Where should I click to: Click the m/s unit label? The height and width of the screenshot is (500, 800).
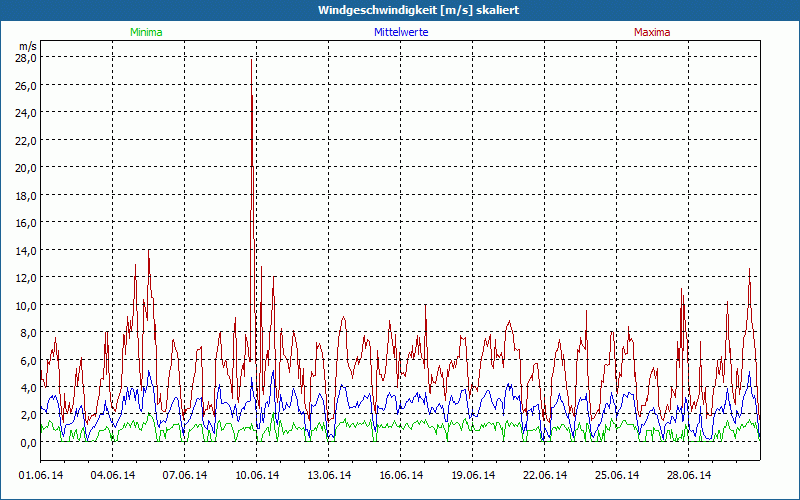[27, 46]
